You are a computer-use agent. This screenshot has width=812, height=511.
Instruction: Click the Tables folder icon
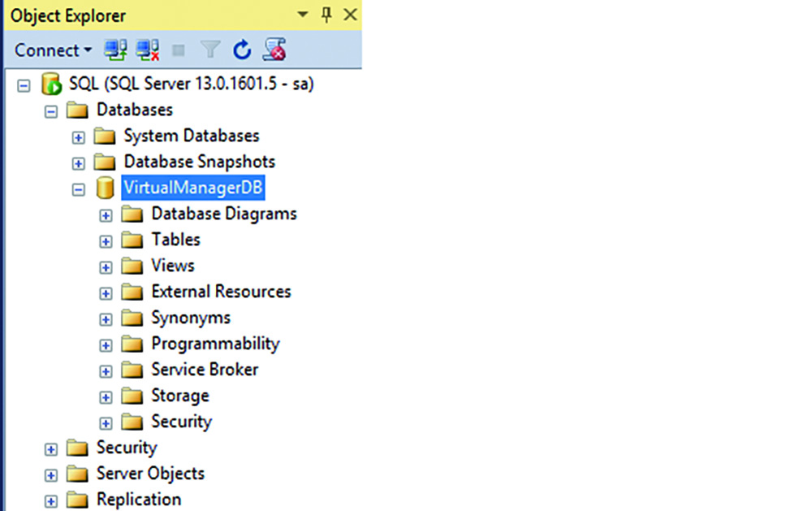point(132,240)
